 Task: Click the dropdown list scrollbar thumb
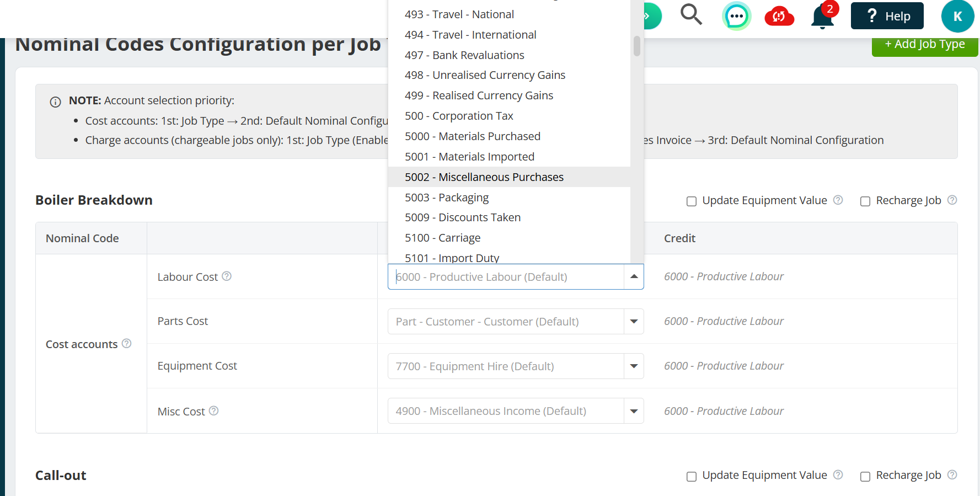pyautogui.click(x=637, y=46)
